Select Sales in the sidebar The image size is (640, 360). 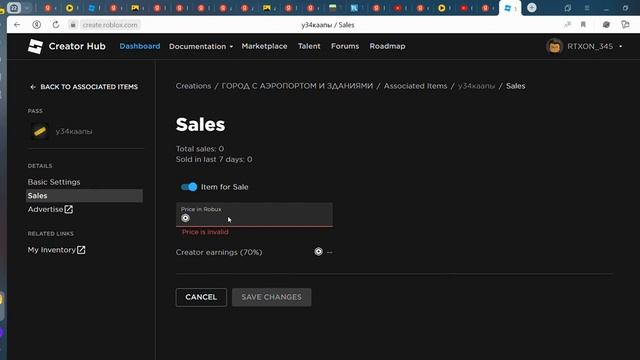tap(84, 196)
